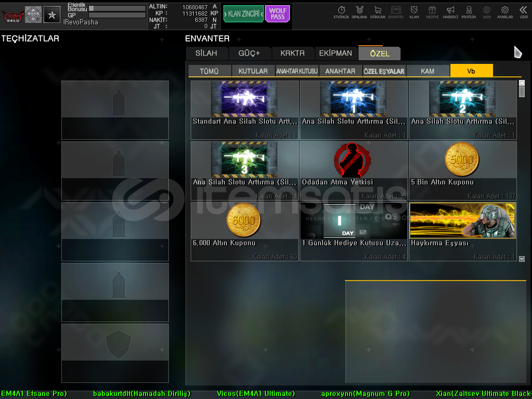Click the ENVANTER heading
The image size is (532, 399).
[x=207, y=38]
